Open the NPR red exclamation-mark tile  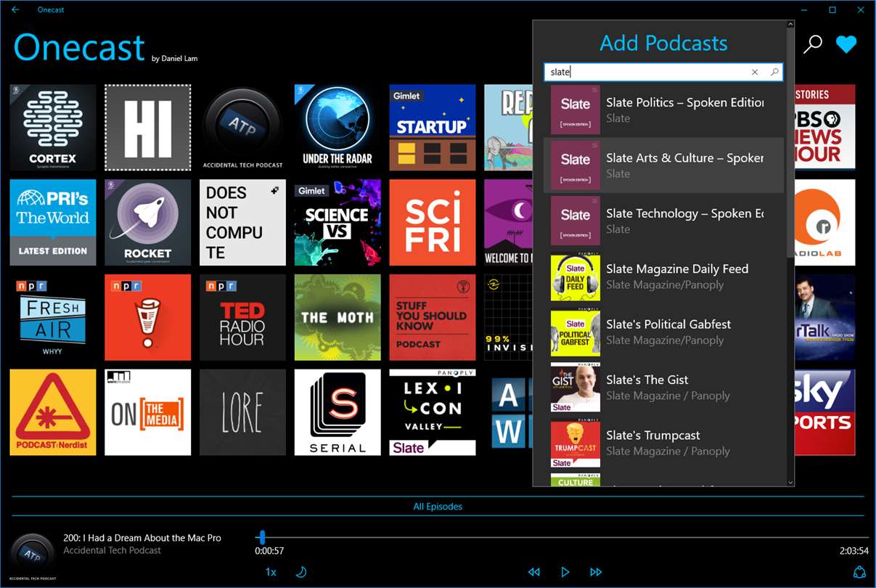(148, 317)
